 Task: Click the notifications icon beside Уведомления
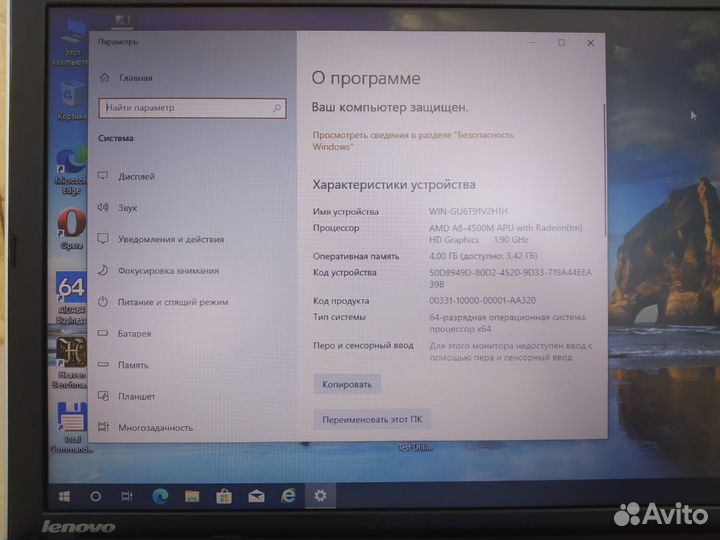[x=103, y=238]
